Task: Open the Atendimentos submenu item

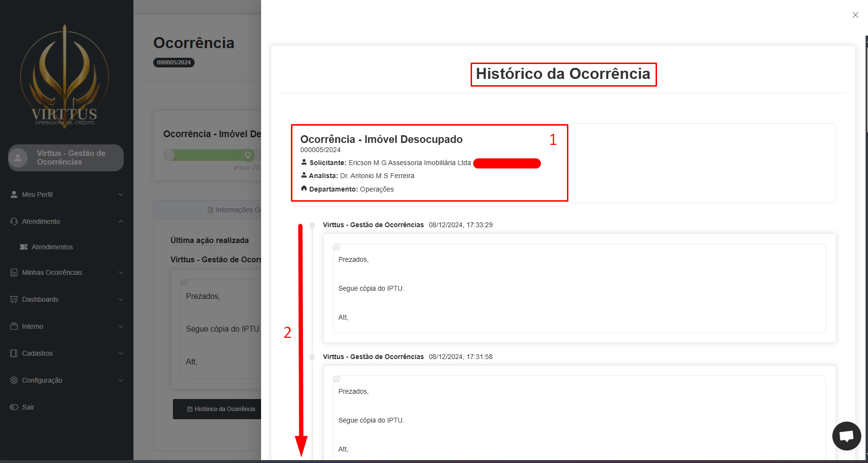Action: point(52,247)
